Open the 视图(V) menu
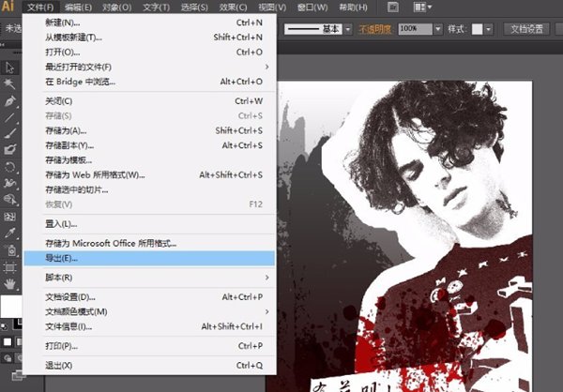 [272, 8]
